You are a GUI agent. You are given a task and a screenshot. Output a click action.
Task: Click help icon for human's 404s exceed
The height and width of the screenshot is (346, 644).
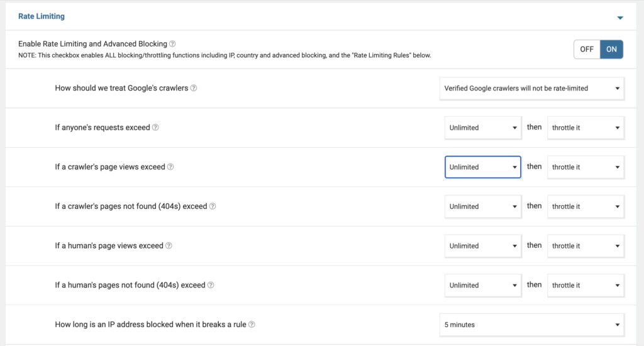coord(211,285)
